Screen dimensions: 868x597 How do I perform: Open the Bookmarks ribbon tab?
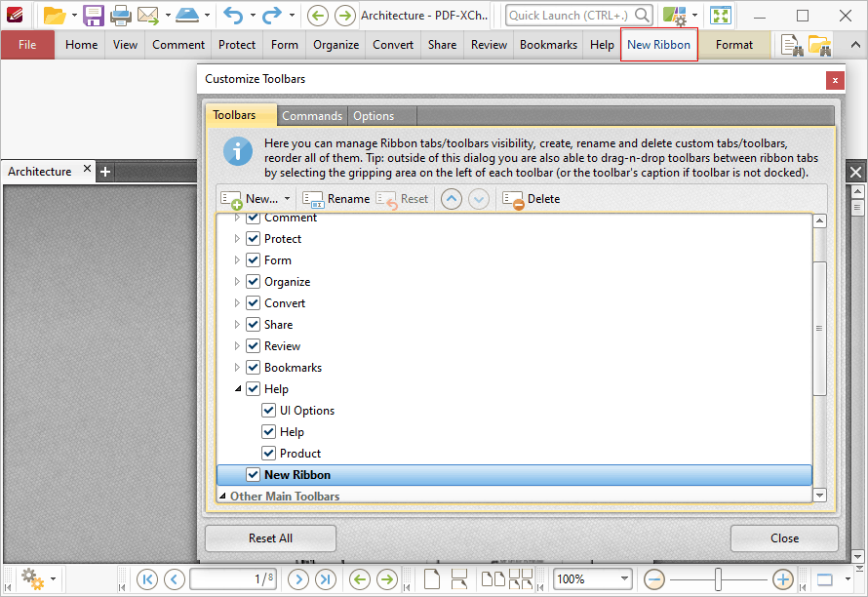pyautogui.click(x=548, y=45)
